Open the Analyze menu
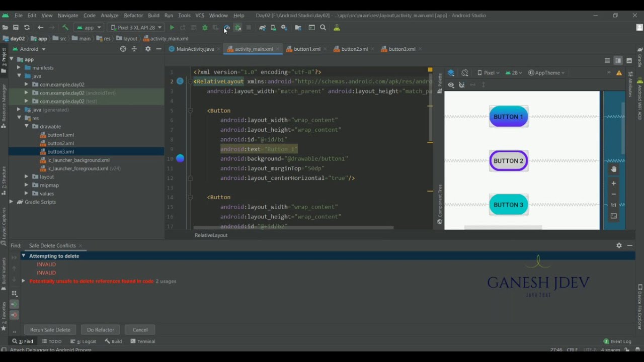 coord(109,16)
